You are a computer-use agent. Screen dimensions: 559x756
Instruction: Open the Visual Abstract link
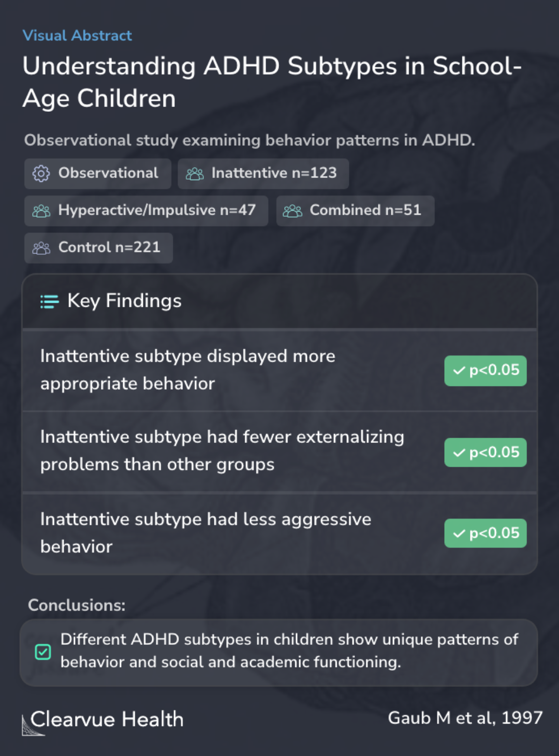[77, 35]
